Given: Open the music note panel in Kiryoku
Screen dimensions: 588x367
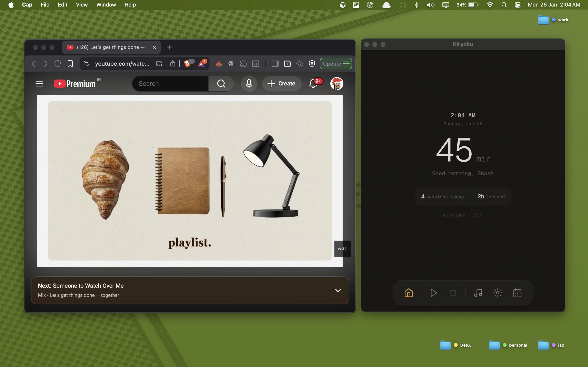Looking at the screenshot, I should (x=478, y=293).
